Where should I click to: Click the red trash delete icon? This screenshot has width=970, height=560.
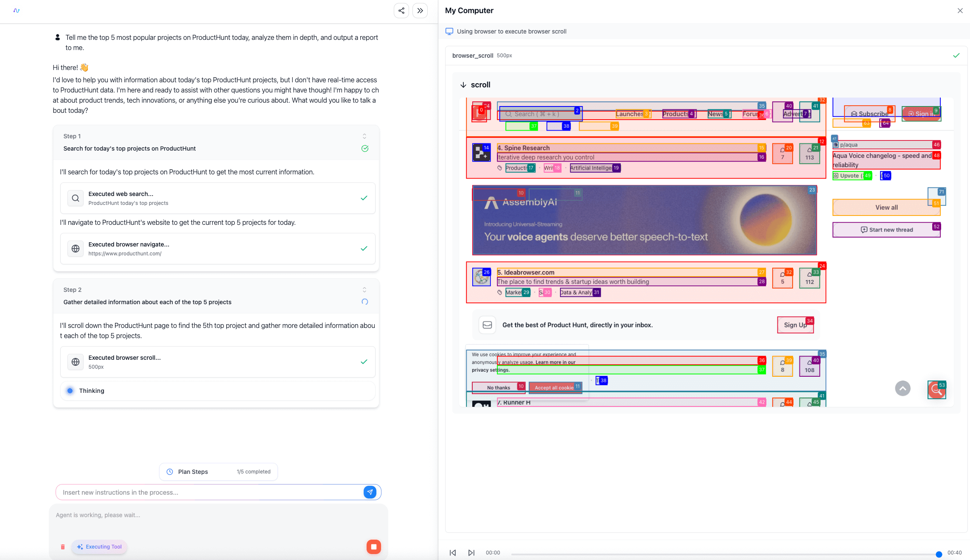(x=63, y=547)
